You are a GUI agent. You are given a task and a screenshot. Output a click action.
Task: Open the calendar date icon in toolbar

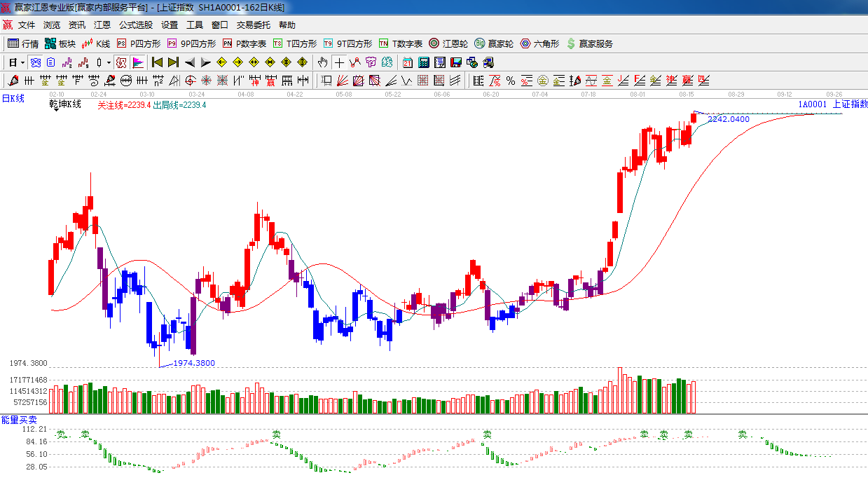pyautogui.click(x=408, y=62)
